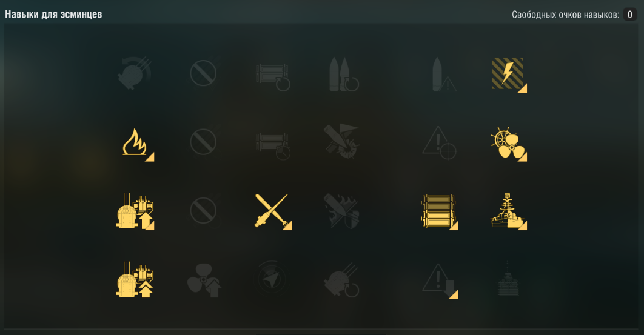Image resolution: width=644 pixels, height=335 pixels.
Task: Choose the crossed wrench tools skill icon
Action: [272, 211]
